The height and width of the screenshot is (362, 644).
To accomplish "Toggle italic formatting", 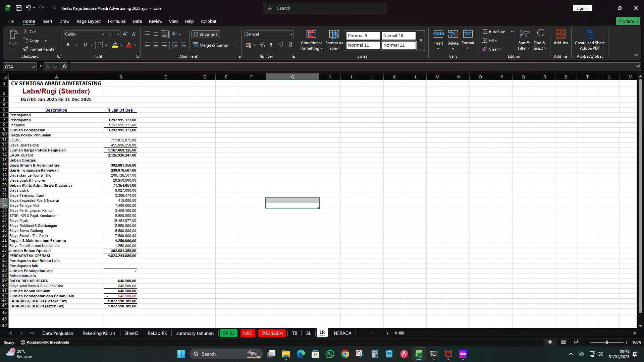I will pos(76,45).
